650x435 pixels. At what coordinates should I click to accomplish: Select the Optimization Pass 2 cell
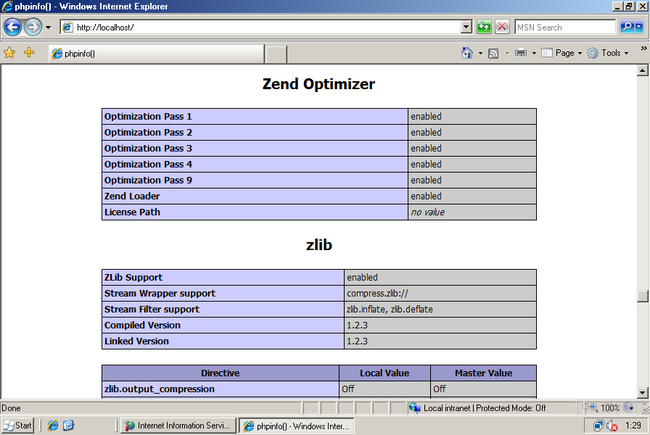tap(255, 132)
